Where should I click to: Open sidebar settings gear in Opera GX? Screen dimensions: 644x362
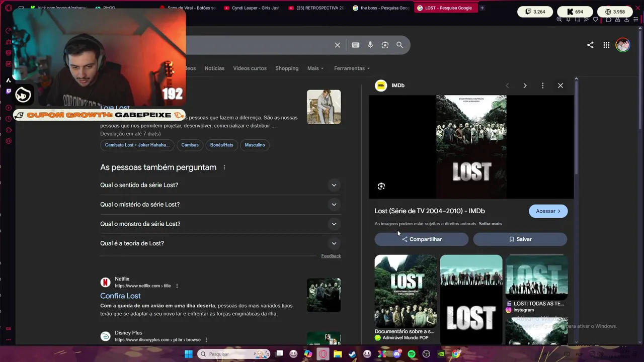pyautogui.click(x=9, y=141)
